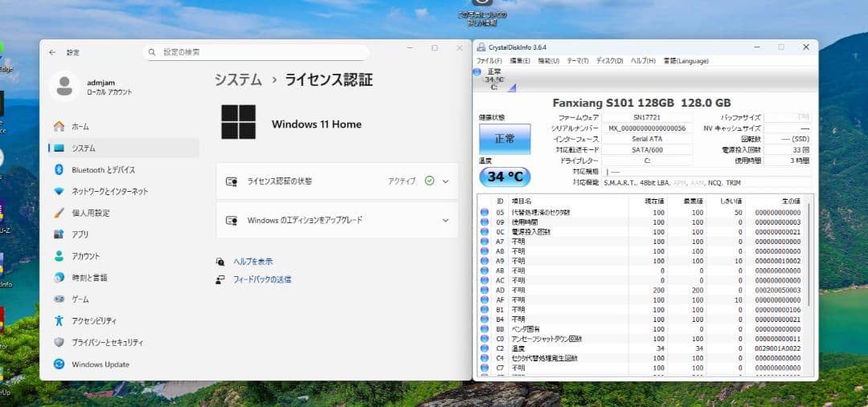Open テーマ(T) menu in CrystalDiskInfo

point(577,61)
